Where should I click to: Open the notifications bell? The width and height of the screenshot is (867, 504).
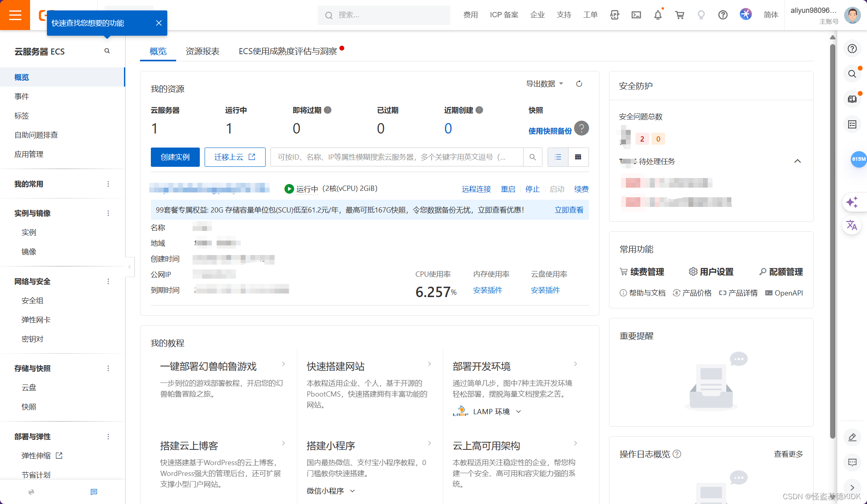point(658,15)
